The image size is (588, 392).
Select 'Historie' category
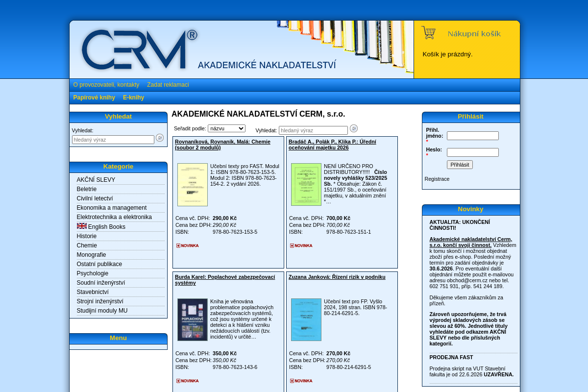(87, 236)
